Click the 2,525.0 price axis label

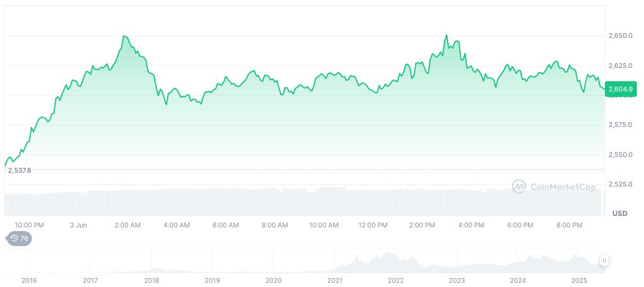coord(621,184)
